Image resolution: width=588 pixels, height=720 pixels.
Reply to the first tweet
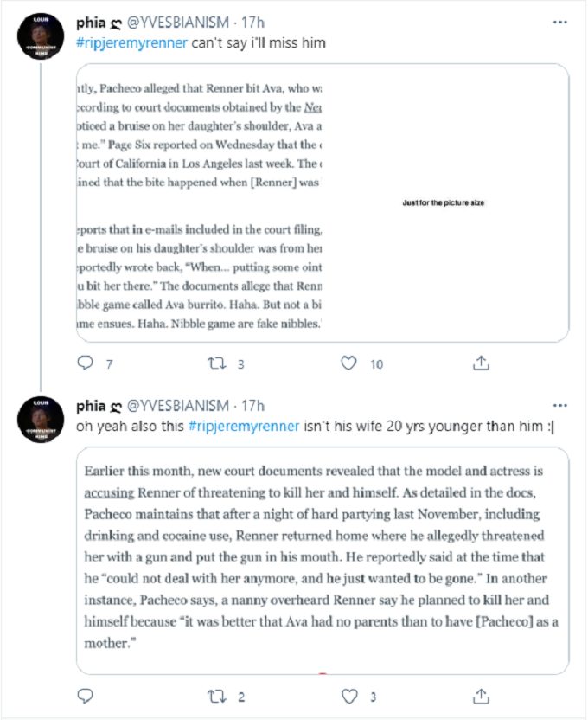[85, 363]
